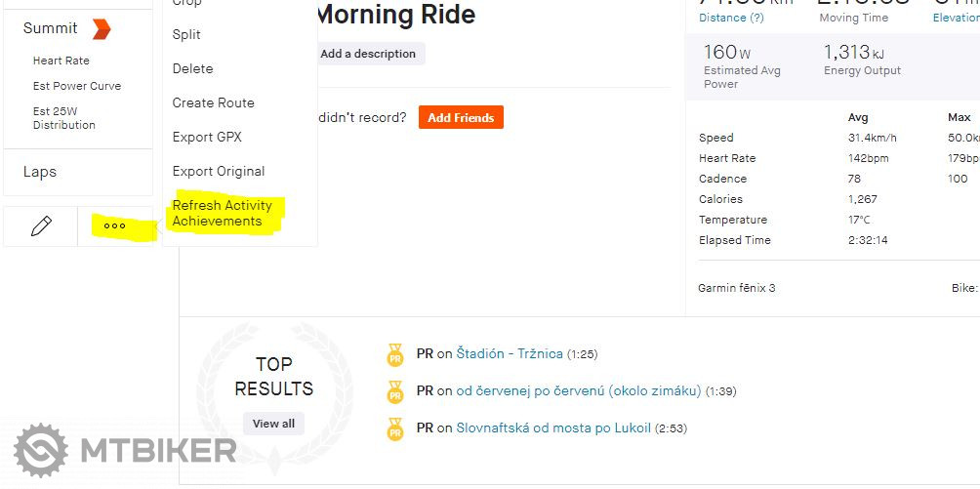Choose Export GPX option

pyautogui.click(x=207, y=137)
